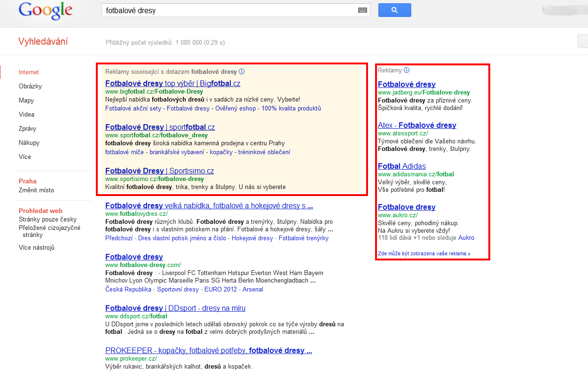Open sitelink 'kopačky'
The image size is (588, 378).
[221, 152]
